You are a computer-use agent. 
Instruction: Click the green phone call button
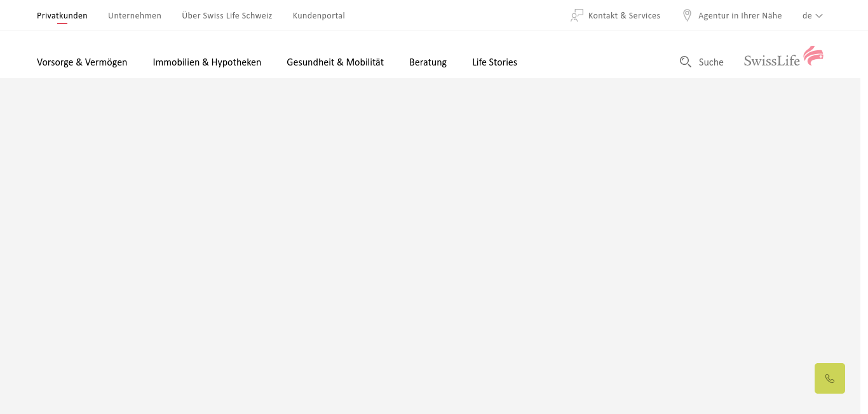[x=829, y=378]
